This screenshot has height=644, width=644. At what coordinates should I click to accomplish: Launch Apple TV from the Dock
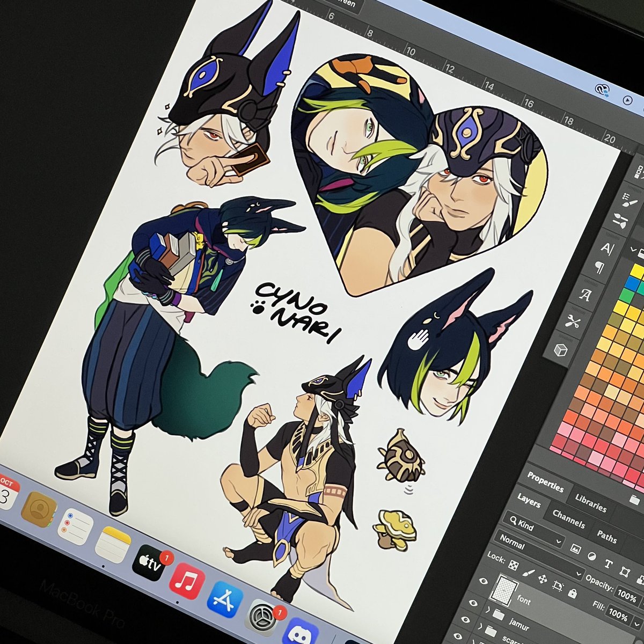tap(149, 562)
